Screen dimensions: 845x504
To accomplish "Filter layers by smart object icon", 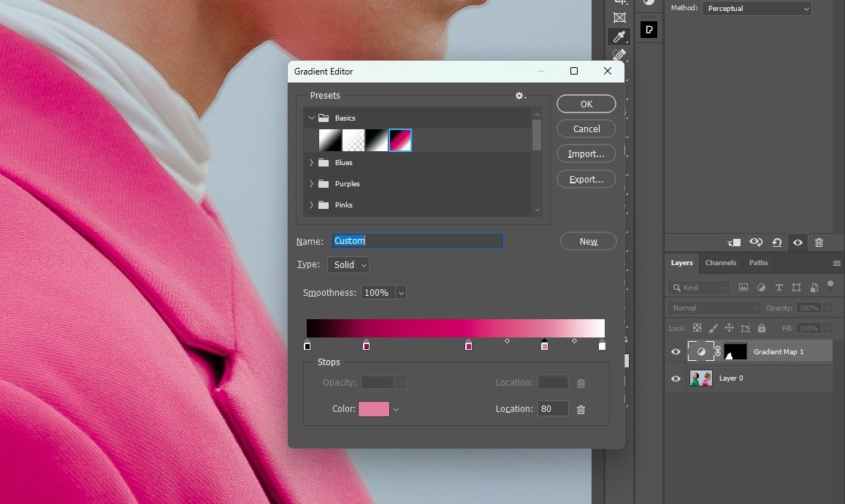I will 814,287.
